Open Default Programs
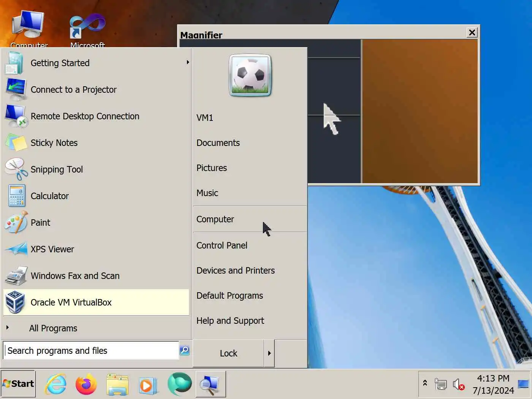This screenshot has width=532, height=399. 230,296
